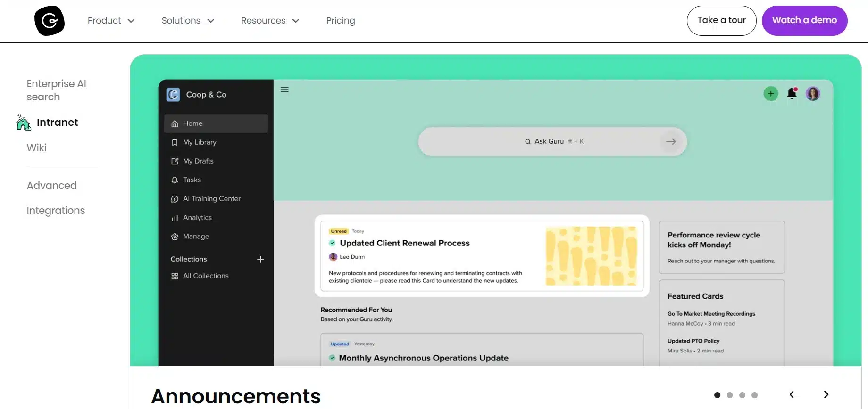The height and width of the screenshot is (409, 868).
Task: Click the yellow exclamation card thumbnail
Action: tap(591, 256)
